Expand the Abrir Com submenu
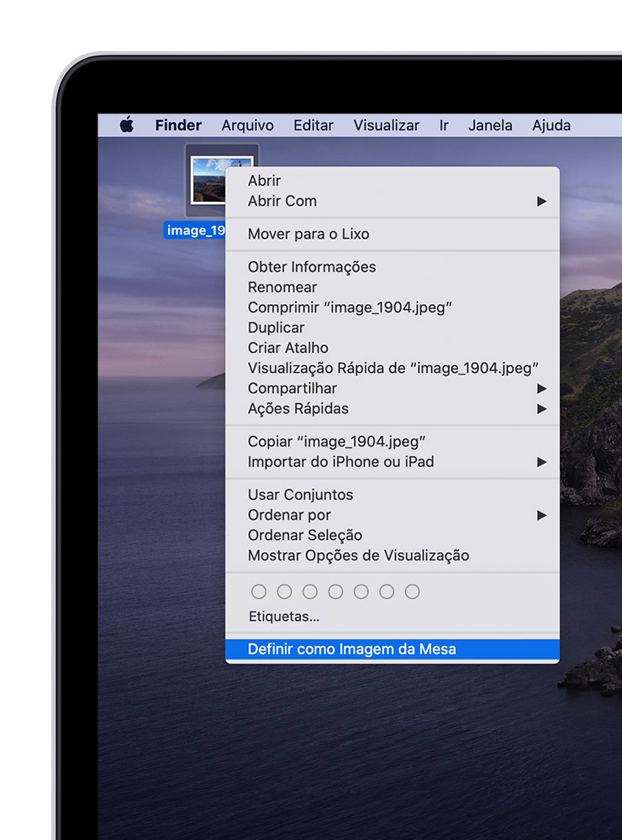This screenshot has width=622, height=840. [541, 201]
